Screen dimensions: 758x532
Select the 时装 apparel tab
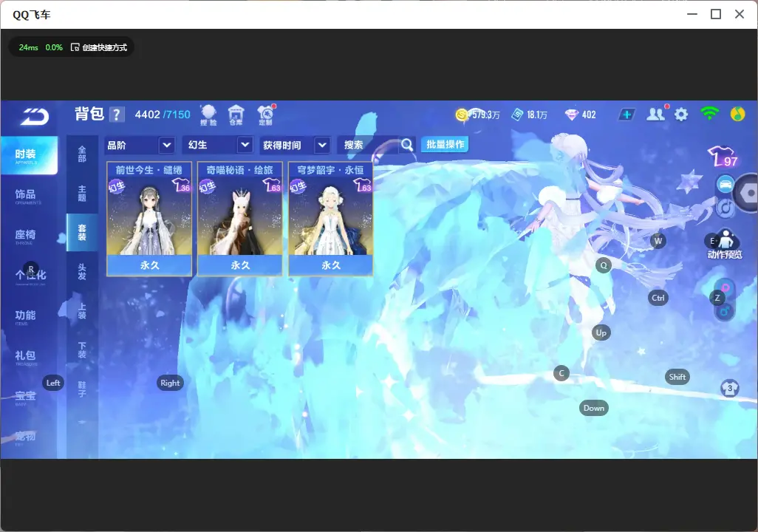(x=29, y=154)
